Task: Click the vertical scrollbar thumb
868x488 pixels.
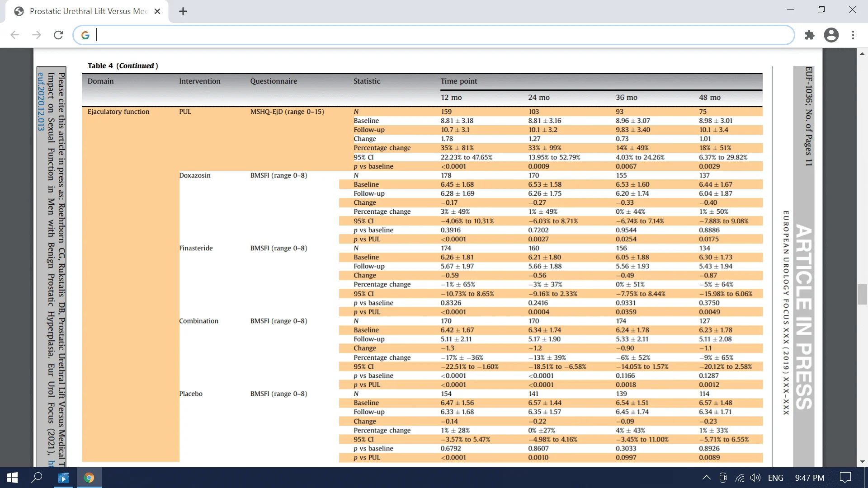Action: click(863, 295)
